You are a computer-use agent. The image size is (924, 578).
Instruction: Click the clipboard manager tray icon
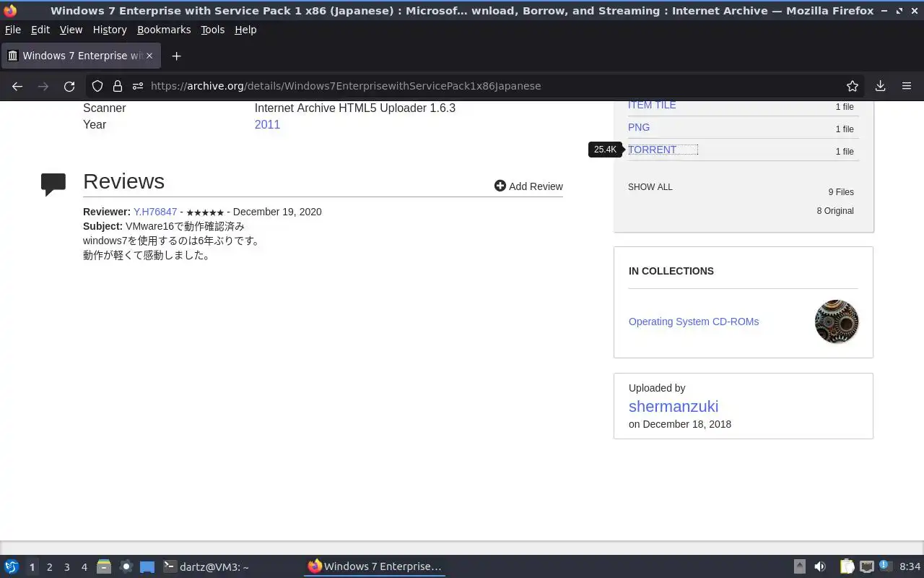(x=847, y=566)
